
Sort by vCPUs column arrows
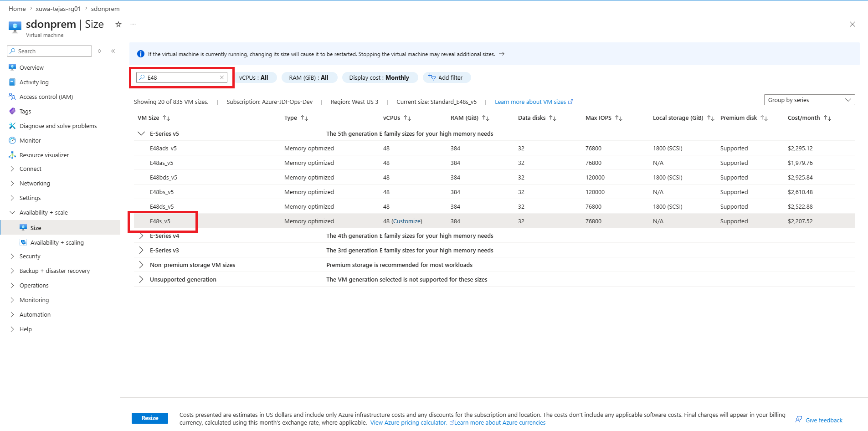(x=407, y=118)
